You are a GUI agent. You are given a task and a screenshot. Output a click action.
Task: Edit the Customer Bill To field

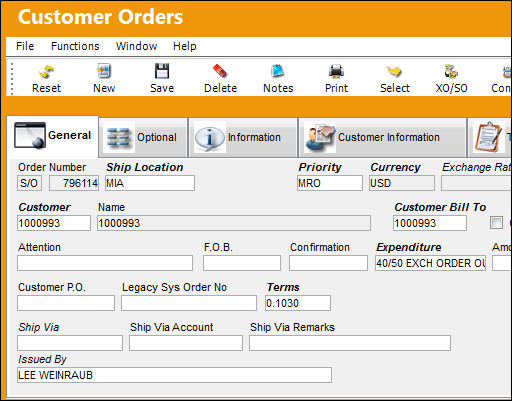430,223
